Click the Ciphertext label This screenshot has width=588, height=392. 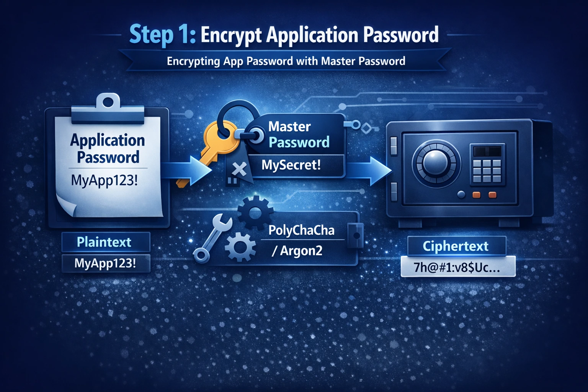[456, 246]
